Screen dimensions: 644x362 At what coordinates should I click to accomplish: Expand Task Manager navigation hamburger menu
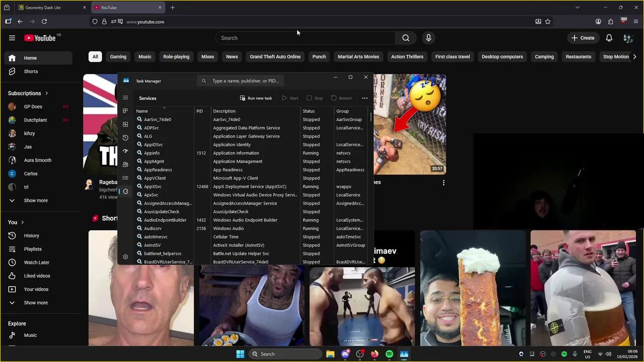125,98
